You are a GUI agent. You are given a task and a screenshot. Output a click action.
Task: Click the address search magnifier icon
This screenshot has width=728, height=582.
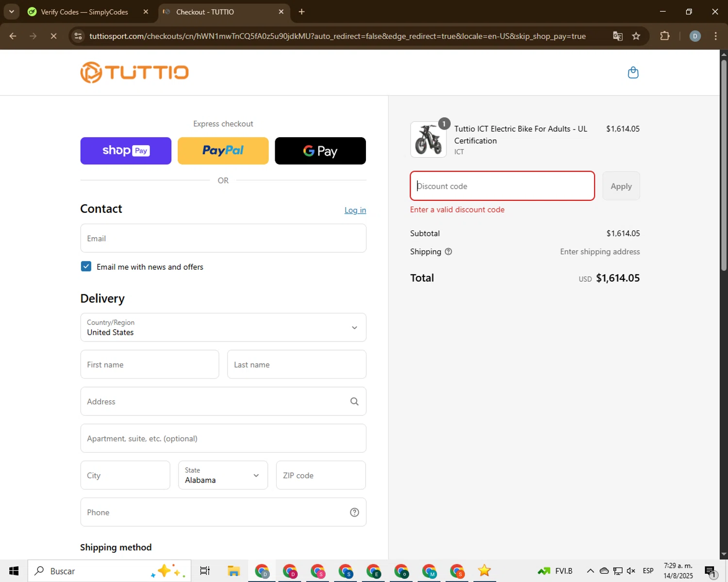tap(354, 402)
